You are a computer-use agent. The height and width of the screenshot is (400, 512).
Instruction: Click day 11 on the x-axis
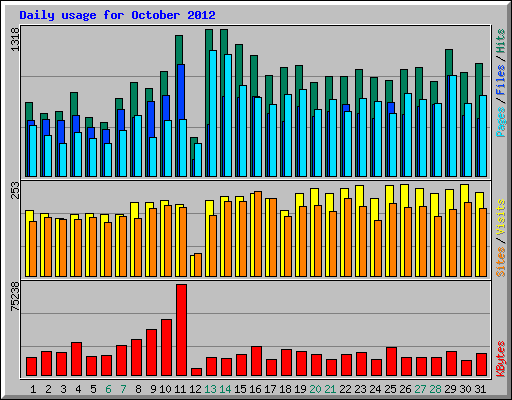click(x=180, y=389)
